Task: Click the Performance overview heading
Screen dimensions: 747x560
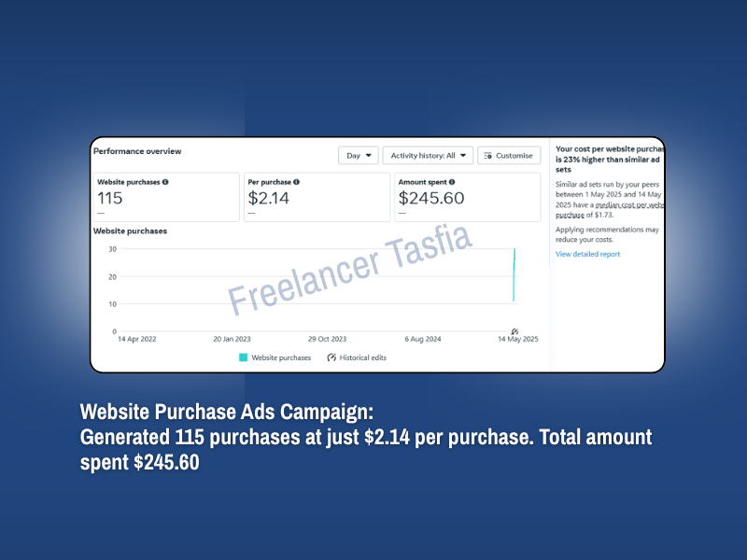Action: click(x=137, y=151)
